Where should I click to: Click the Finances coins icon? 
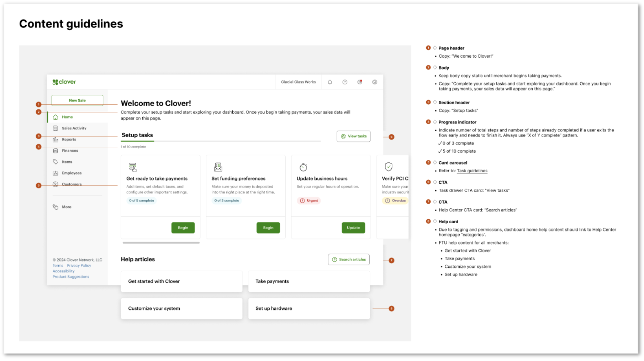(x=56, y=151)
